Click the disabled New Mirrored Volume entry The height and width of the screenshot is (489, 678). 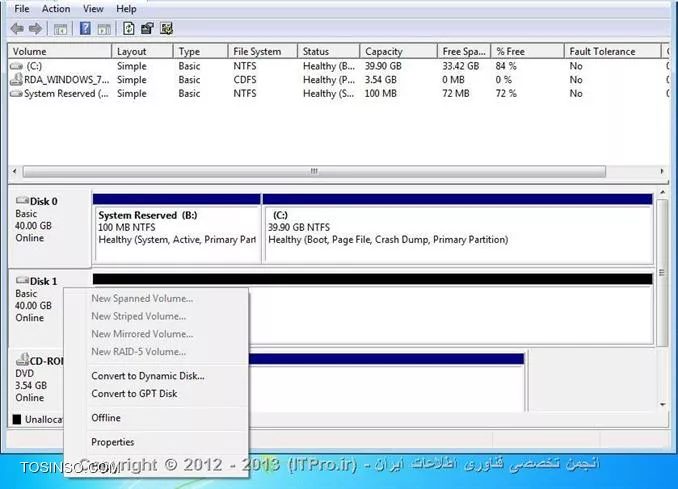click(x=142, y=334)
